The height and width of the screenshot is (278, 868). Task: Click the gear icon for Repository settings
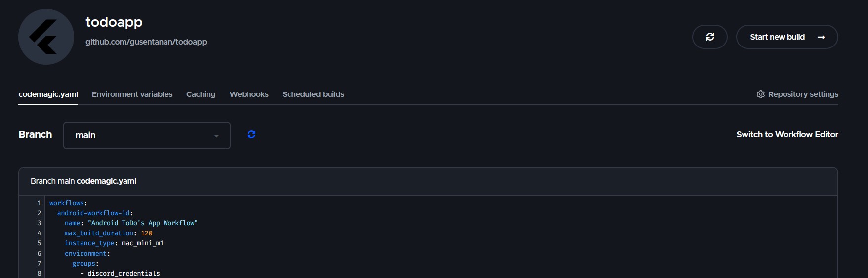click(761, 94)
